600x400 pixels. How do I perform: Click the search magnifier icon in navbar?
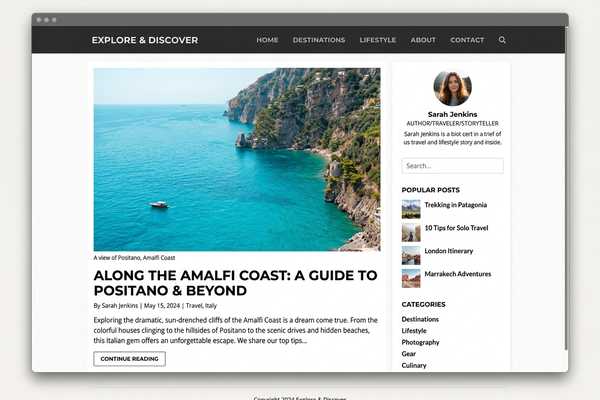point(502,40)
